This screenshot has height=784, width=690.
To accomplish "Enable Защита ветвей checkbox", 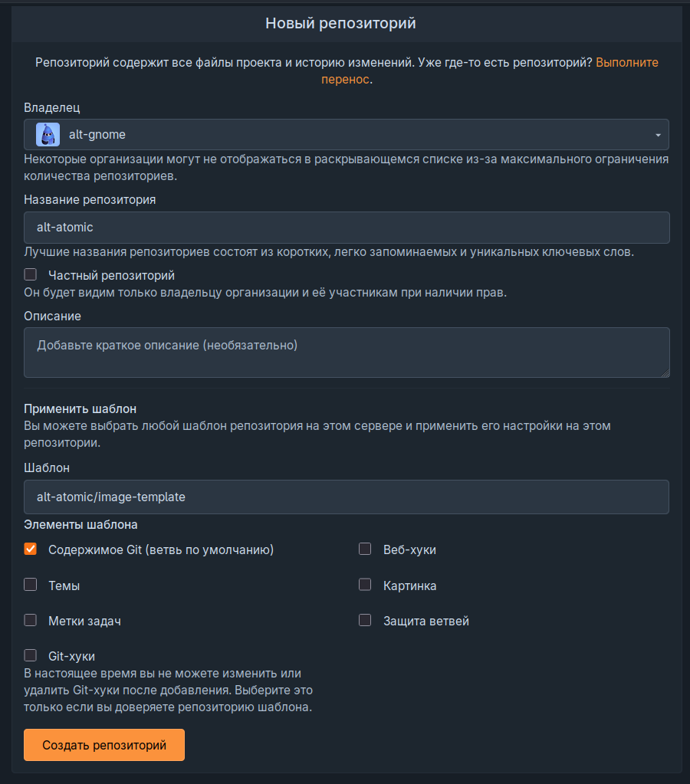I will [x=365, y=620].
